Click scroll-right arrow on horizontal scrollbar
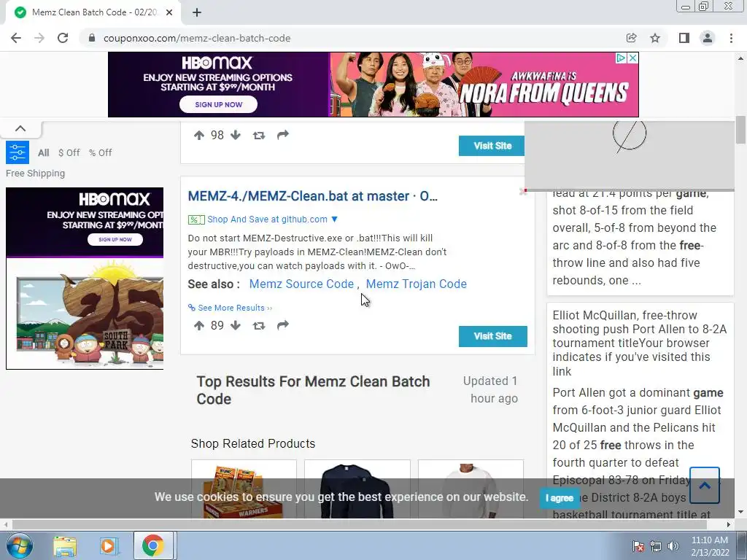The height and width of the screenshot is (560, 747). coord(729,524)
